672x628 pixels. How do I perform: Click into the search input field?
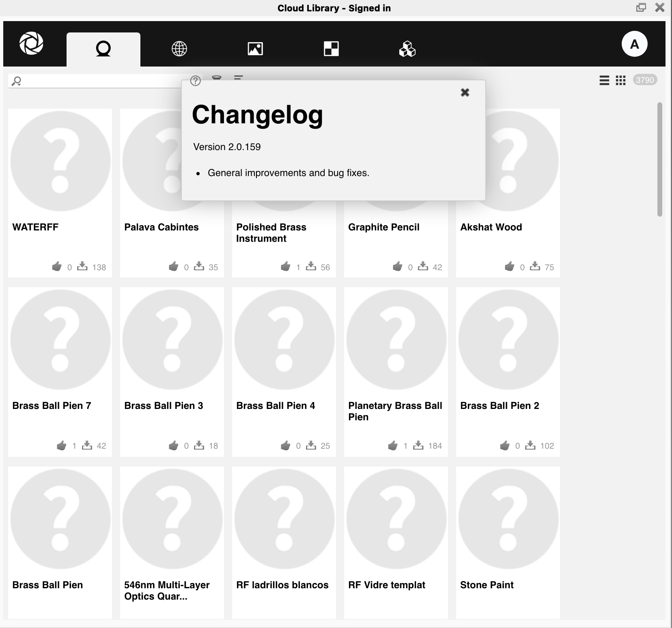pos(106,81)
